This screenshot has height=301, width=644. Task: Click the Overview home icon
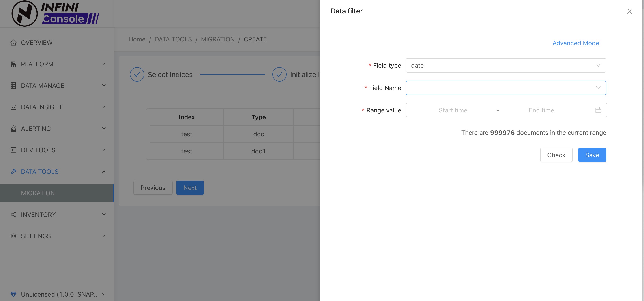[13, 43]
